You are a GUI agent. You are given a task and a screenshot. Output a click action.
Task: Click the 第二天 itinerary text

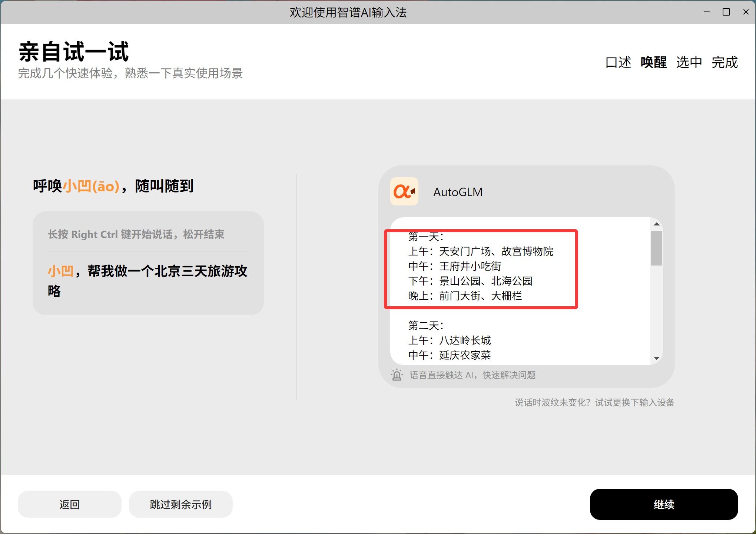pyautogui.click(x=425, y=326)
